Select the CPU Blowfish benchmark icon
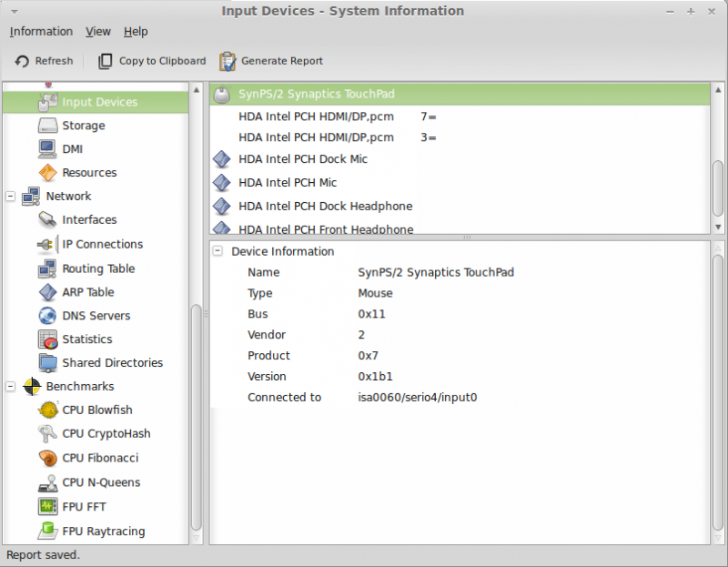The width and height of the screenshot is (728, 567). click(x=48, y=410)
